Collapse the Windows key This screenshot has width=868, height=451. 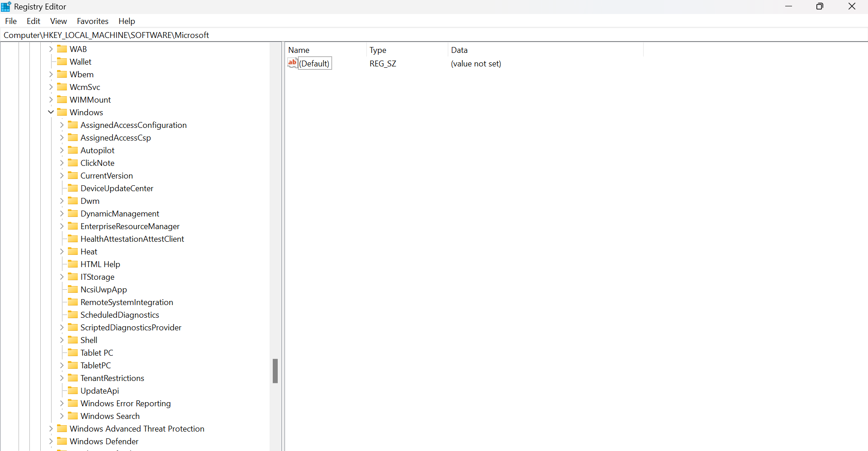(x=51, y=112)
